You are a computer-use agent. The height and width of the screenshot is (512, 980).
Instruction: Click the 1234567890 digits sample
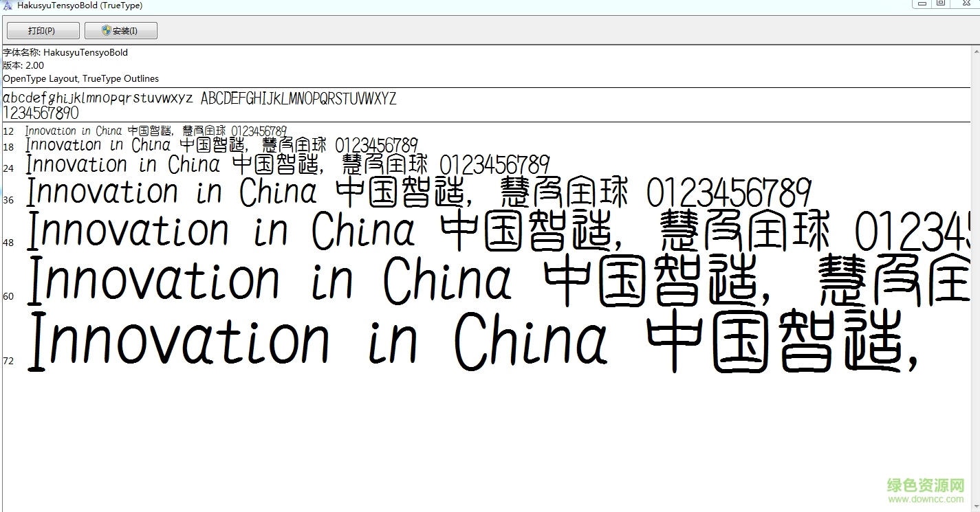(x=41, y=112)
